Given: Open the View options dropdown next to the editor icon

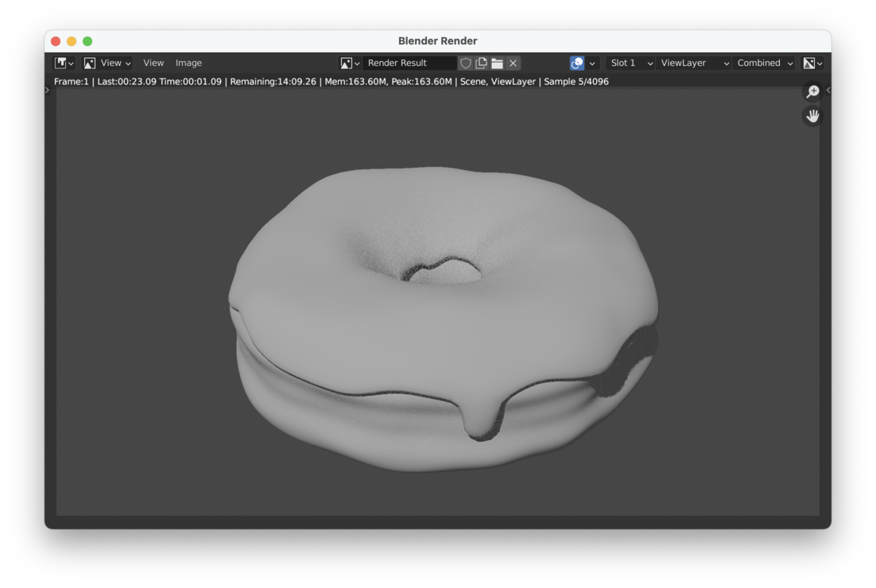Looking at the screenshot, I should (x=115, y=63).
